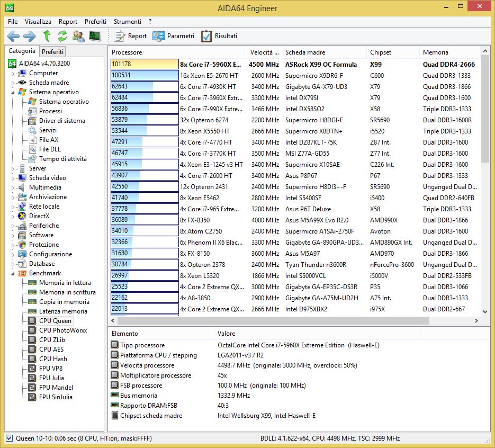Image resolution: width=495 pixels, height=448 pixels.
Task: Collapse the Sistema operativo tree node
Action: [x=13, y=92]
